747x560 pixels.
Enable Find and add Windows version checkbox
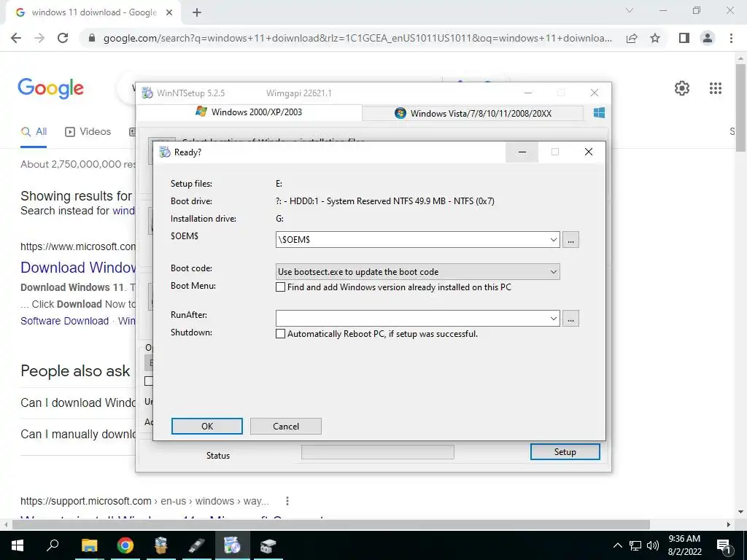pos(281,287)
